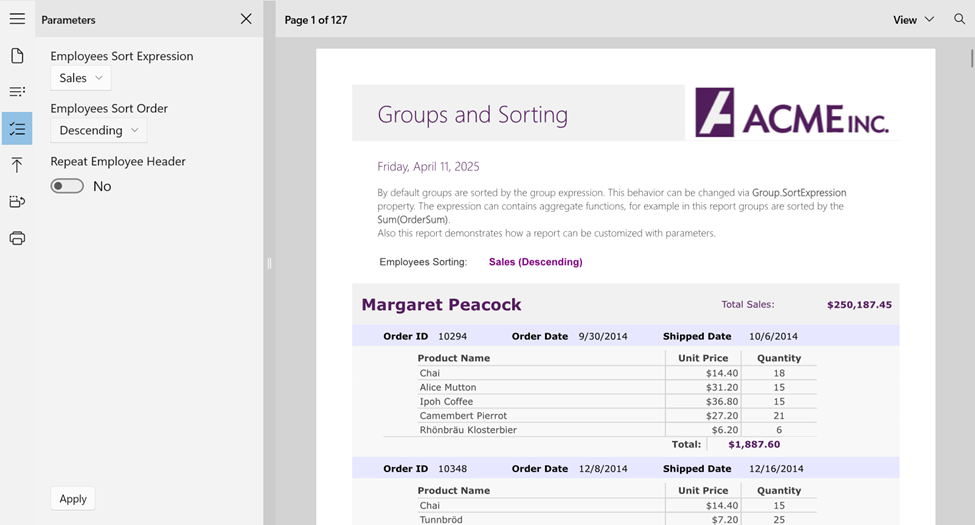
Task: Click the vertical scrollbar of the report
Action: click(970, 280)
